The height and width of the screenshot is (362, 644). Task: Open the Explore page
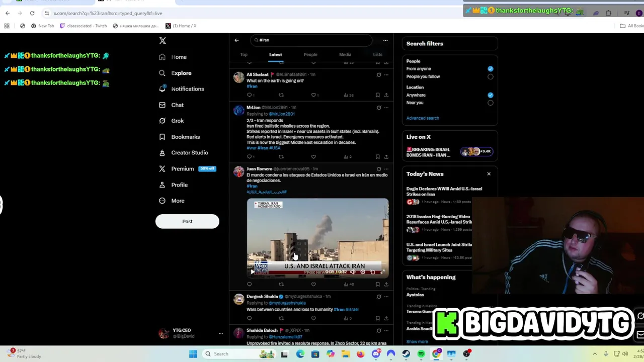(x=175, y=73)
